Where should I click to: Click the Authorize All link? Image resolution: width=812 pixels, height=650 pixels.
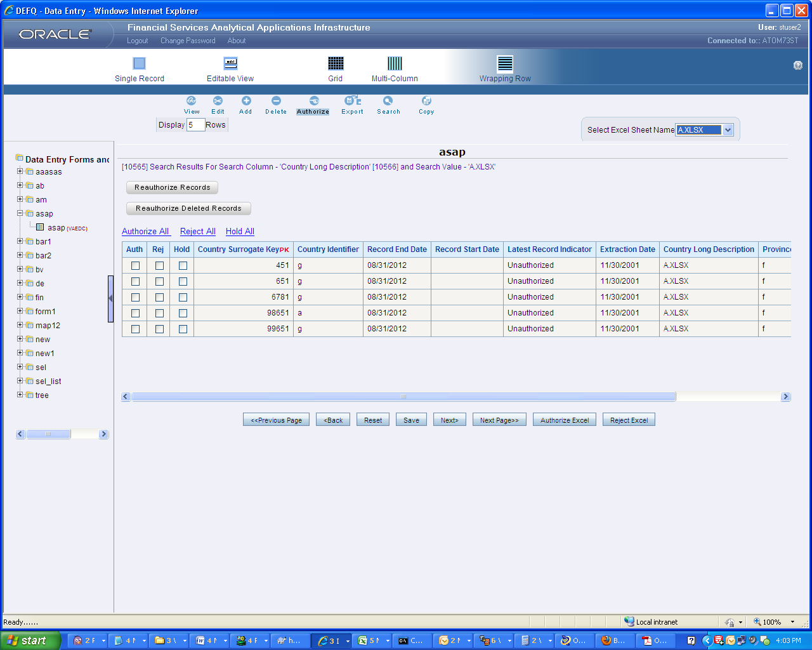pos(146,231)
